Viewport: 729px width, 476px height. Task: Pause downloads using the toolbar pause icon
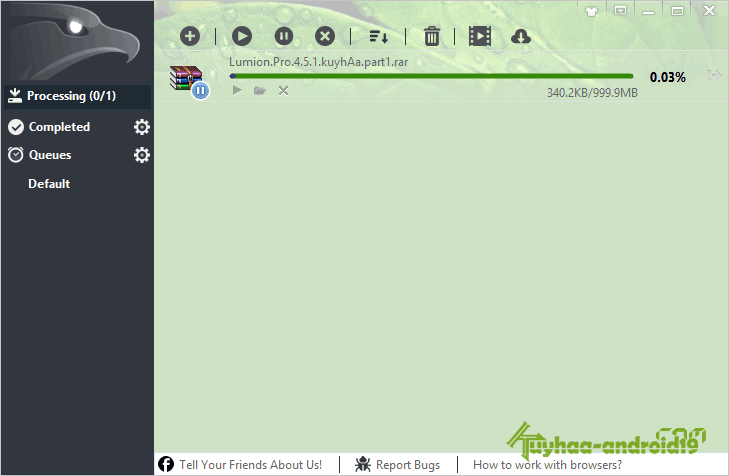click(x=284, y=36)
